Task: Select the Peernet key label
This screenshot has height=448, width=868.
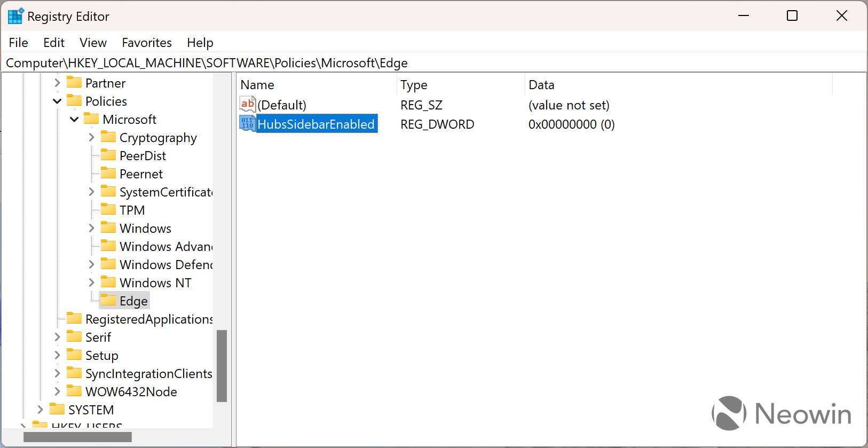Action: coord(141,174)
